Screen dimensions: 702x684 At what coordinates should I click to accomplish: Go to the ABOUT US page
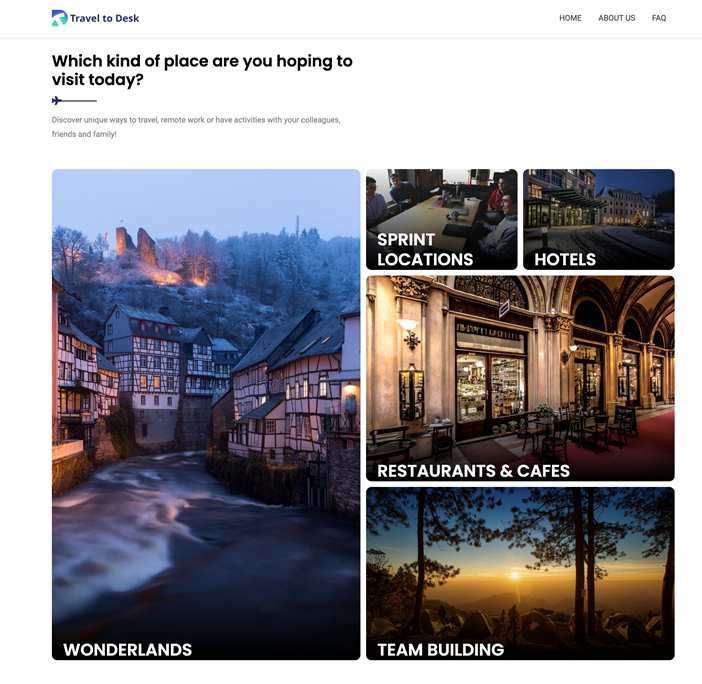click(616, 18)
